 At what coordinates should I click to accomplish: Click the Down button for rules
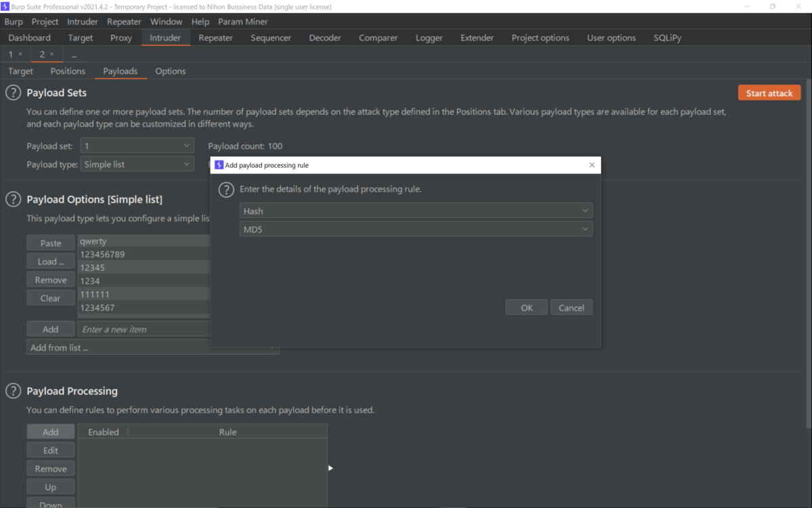(51, 504)
